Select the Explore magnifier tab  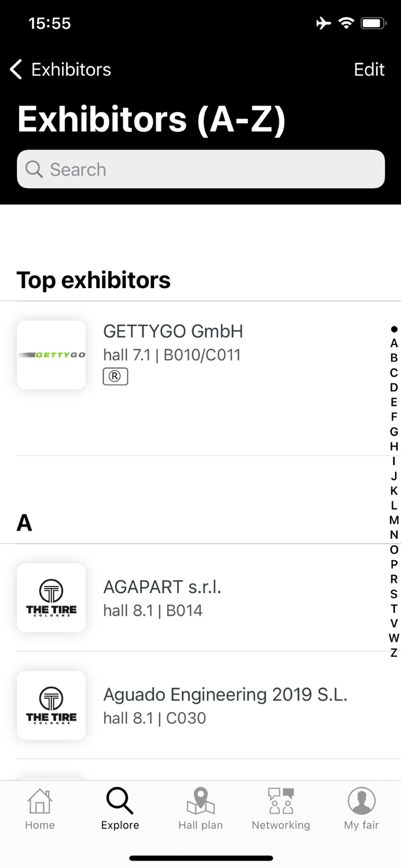point(120,808)
